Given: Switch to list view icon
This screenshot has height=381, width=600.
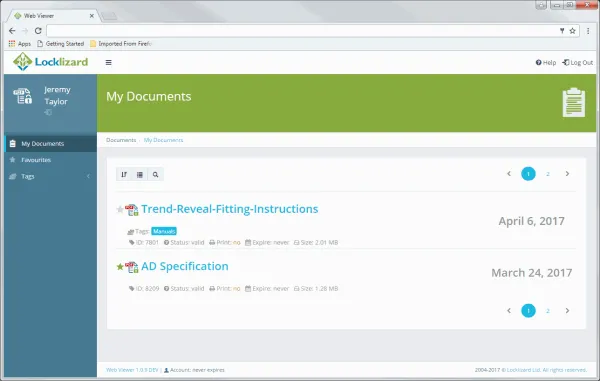Looking at the screenshot, I should click(140, 174).
